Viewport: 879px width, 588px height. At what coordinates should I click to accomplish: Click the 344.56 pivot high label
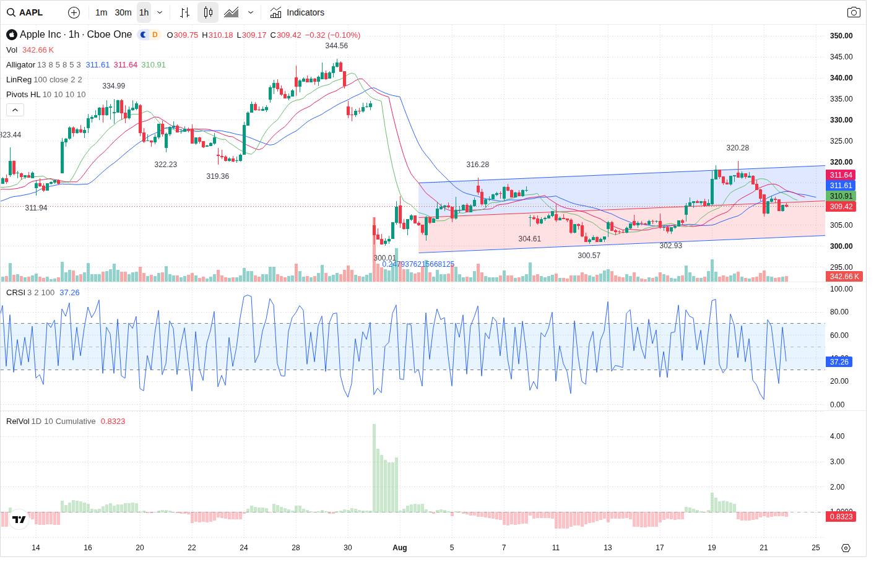click(x=337, y=46)
